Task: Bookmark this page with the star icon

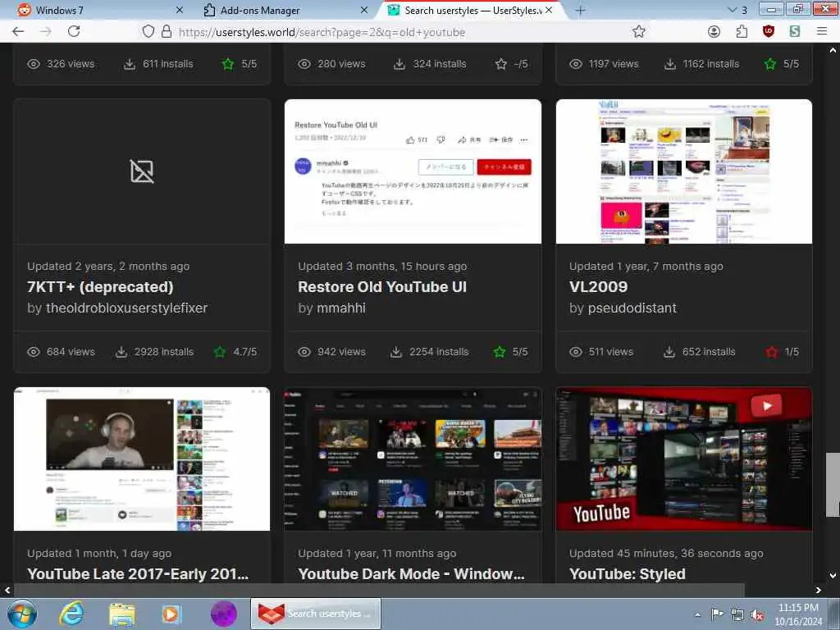Action: pos(638,32)
